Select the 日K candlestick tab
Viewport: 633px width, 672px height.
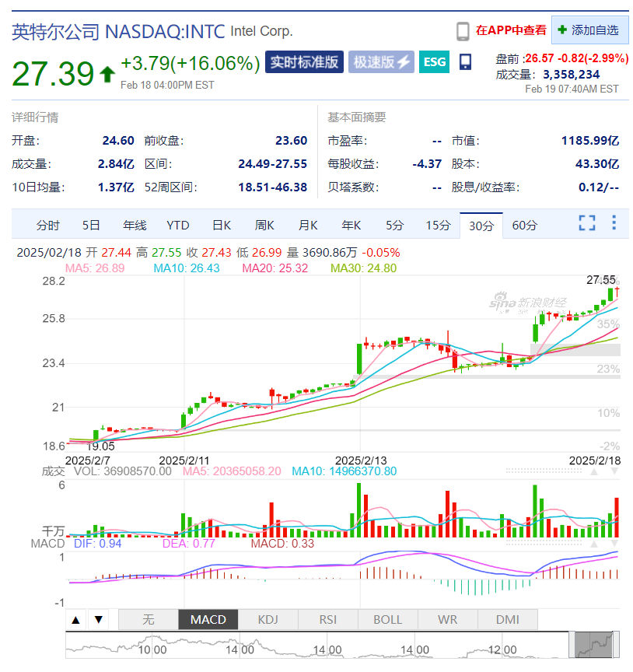click(x=222, y=226)
